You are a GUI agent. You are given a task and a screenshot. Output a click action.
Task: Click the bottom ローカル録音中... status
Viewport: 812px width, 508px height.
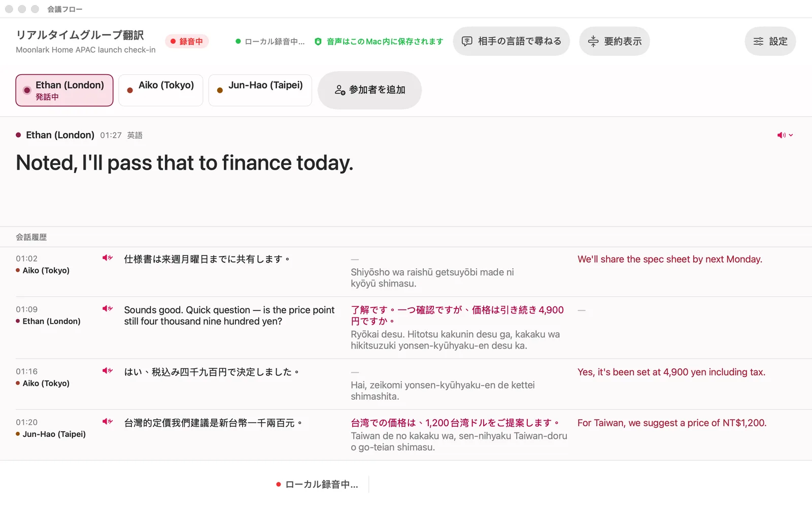pyautogui.click(x=317, y=485)
